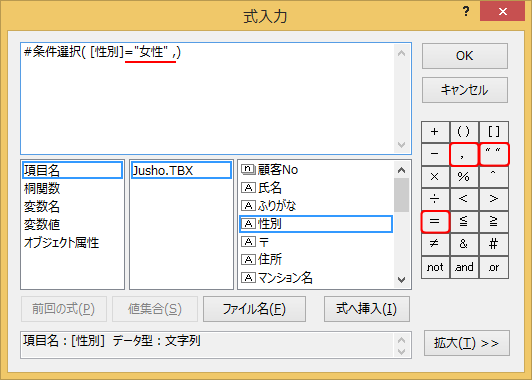Click down arrow of field list scrollbar
This screenshot has width=532, height=380.
(401, 280)
